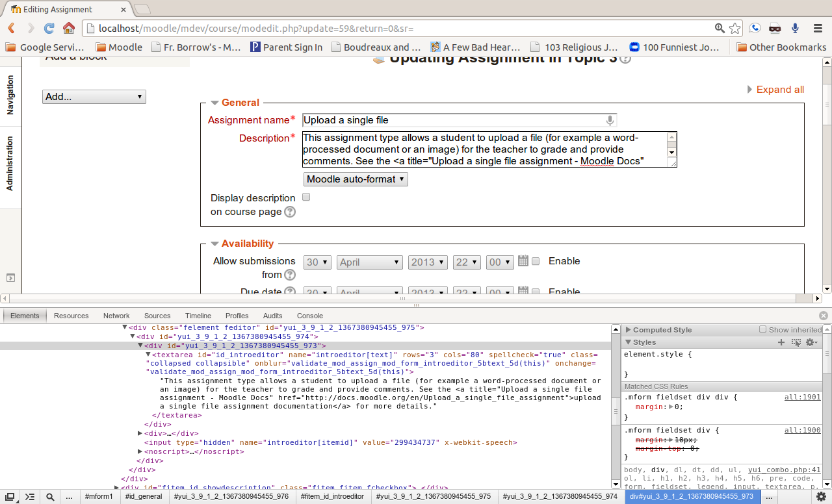Add a new style rule plus icon
Viewport: 832px width, 504px height.
coord(781,342)
